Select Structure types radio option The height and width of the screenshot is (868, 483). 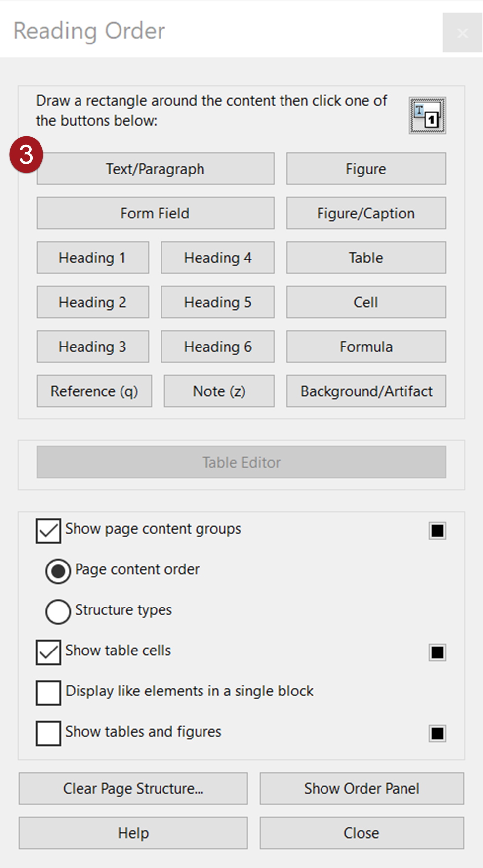point(58,611)
